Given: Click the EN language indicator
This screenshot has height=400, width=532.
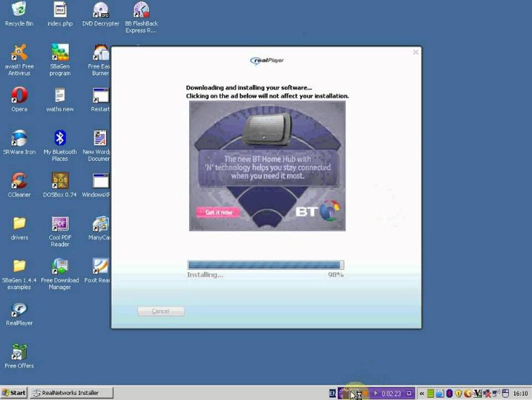Looking at the screenshot, I should coord(332,394).
